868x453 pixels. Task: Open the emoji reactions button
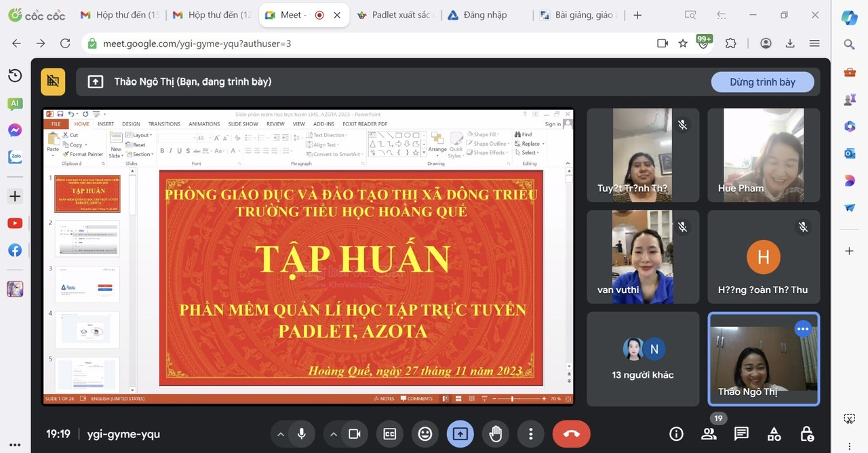point(425,434)
